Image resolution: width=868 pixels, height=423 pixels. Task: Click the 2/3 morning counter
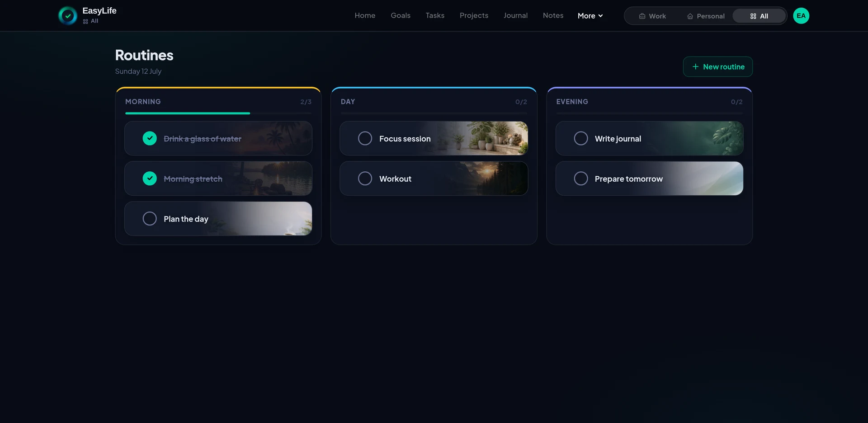306,102
